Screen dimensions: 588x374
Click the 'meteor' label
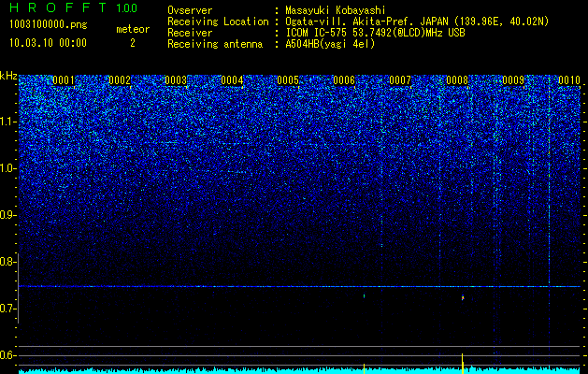[133, 29]
